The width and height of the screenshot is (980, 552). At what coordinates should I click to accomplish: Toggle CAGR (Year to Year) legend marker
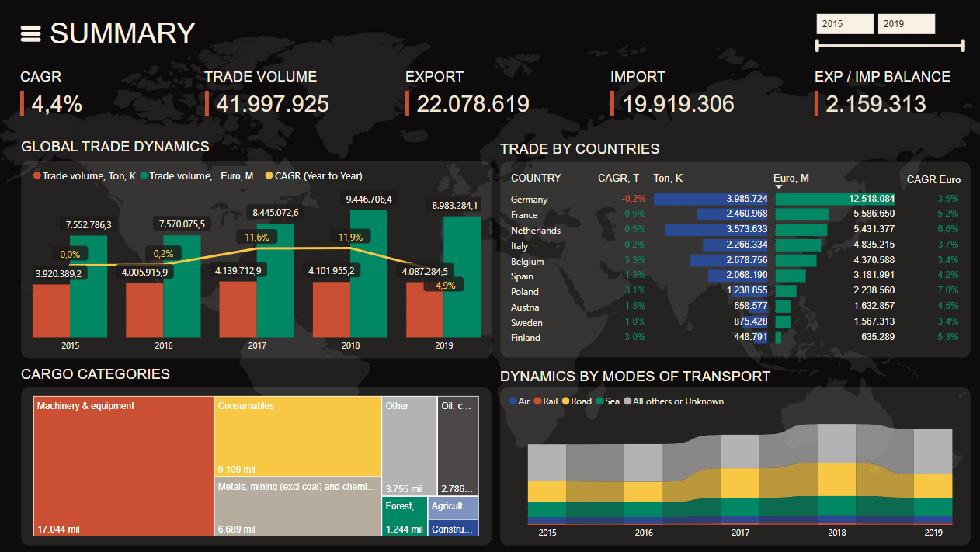pos(269,176)
